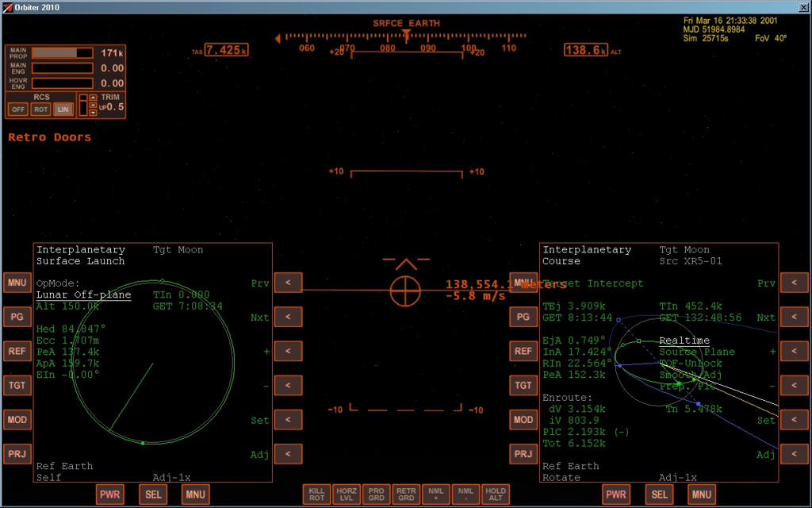This screenshot has width=812, height=508.
Task: Engage HOLD ALT autopilot
Action: pos(496,494)
